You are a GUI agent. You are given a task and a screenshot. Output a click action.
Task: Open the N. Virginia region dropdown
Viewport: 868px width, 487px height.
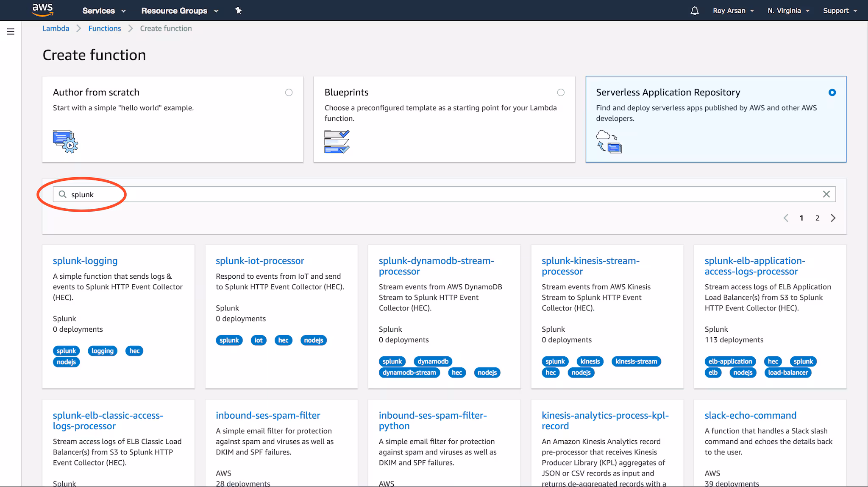pos(788,11)
